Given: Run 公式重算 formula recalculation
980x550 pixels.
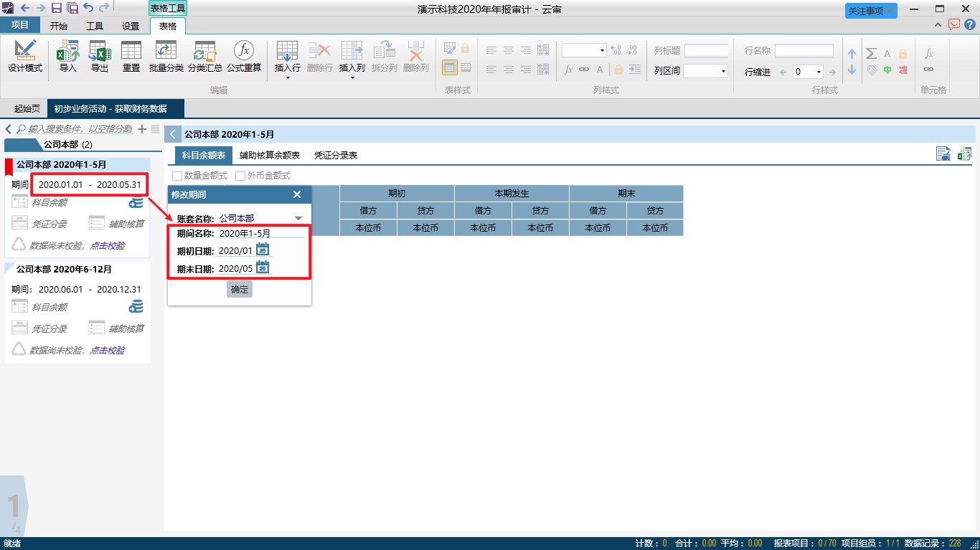Looking at the screenshot, I should point(244,56).
